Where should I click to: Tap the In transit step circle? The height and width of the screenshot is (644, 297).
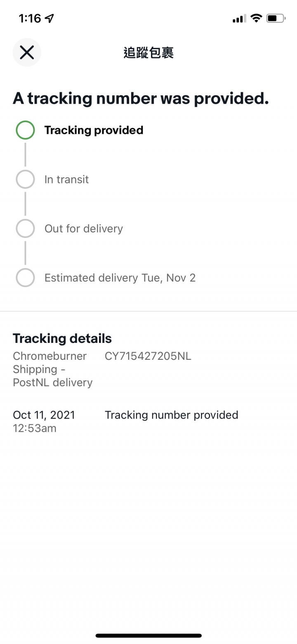click(25, 179)
